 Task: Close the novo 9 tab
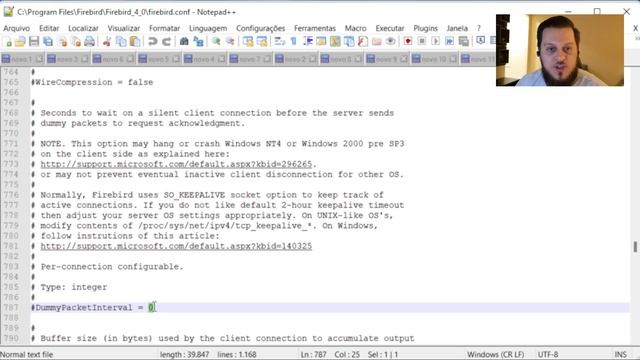(404, 59)
